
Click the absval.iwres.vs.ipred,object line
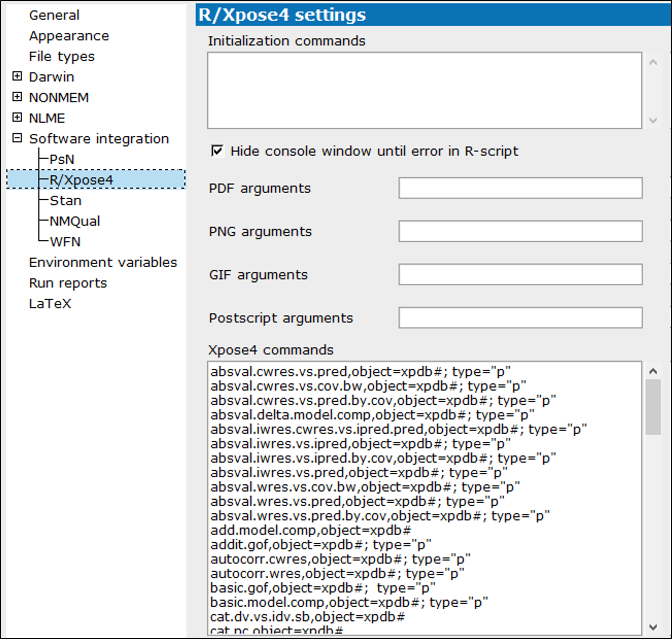360,444
